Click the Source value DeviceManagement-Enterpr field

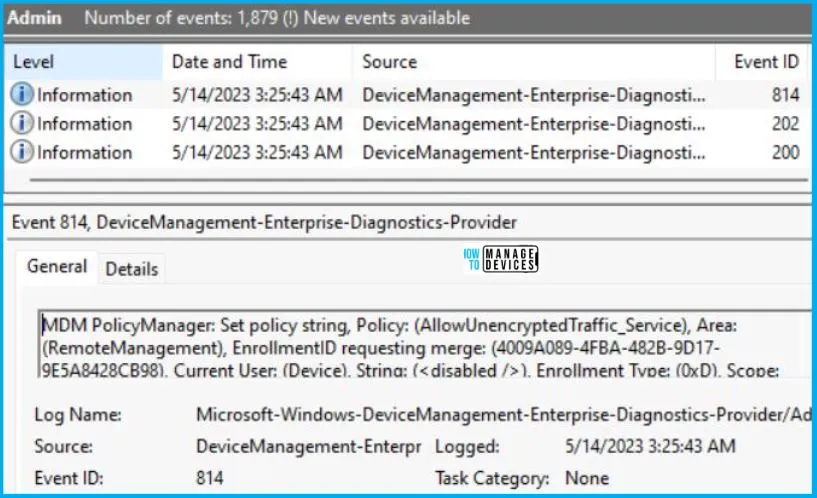point(308,446)
